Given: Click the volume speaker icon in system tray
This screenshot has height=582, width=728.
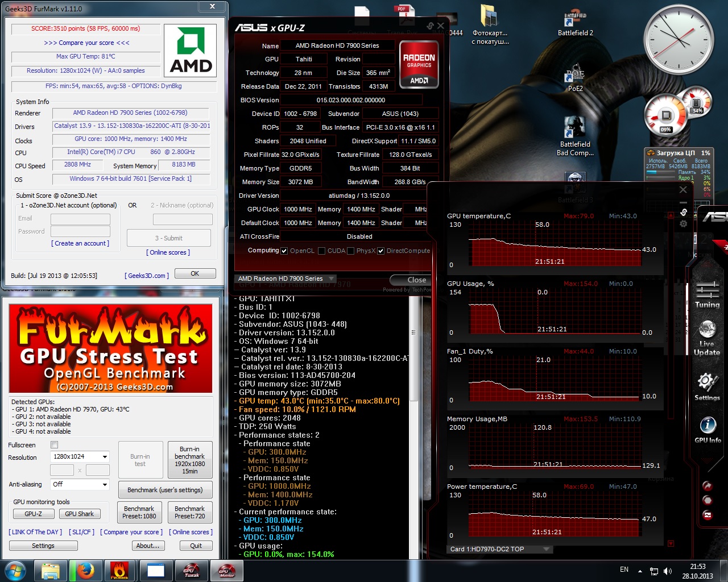Looking at the screenshot, I should [x=668, y=571].
